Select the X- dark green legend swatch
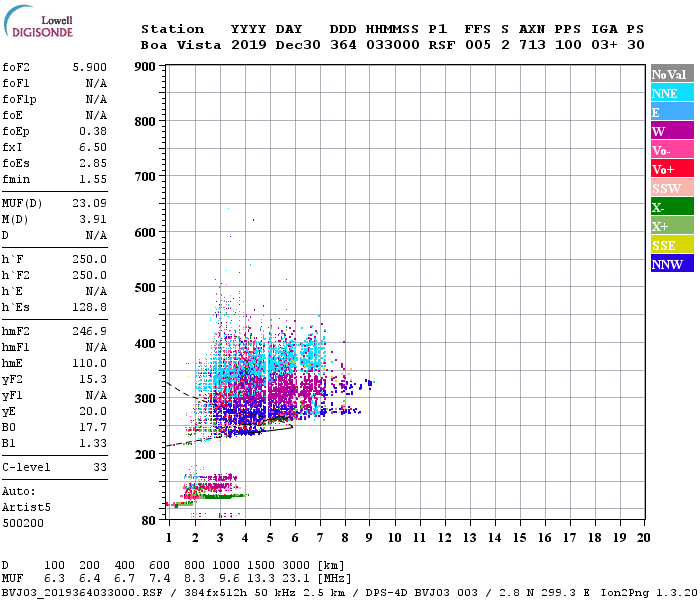Viewport: 700px width, 600px height. (672, 207)
